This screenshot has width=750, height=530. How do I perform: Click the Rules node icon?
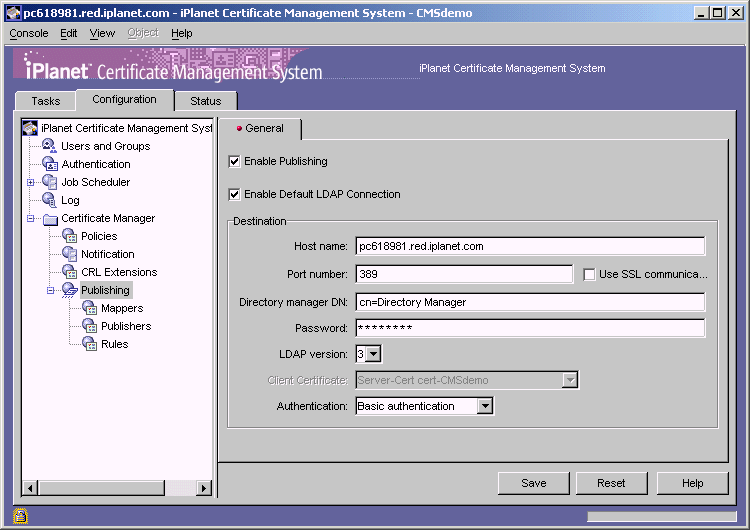pyautogui.click(x=89, y=343)
